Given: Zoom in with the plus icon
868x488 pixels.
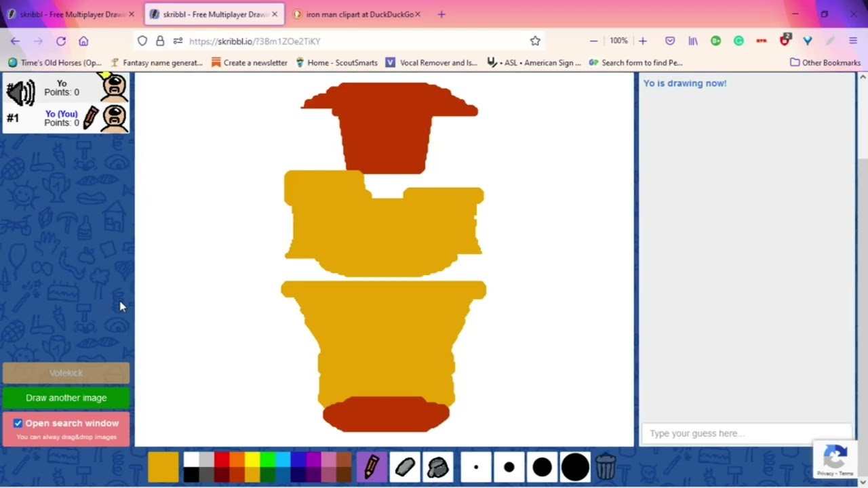Looking at the screenshot, I should [x=643, y=41].
